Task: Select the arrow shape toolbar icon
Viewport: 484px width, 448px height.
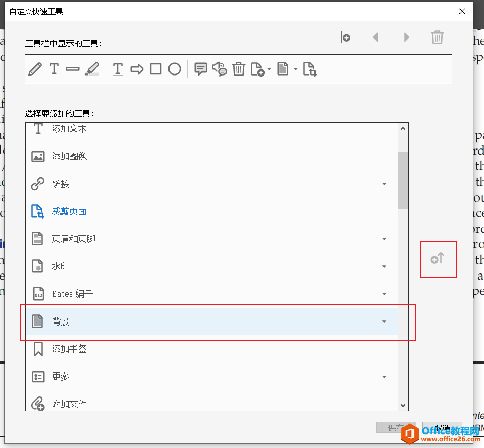Action: [x=137, y=69]
